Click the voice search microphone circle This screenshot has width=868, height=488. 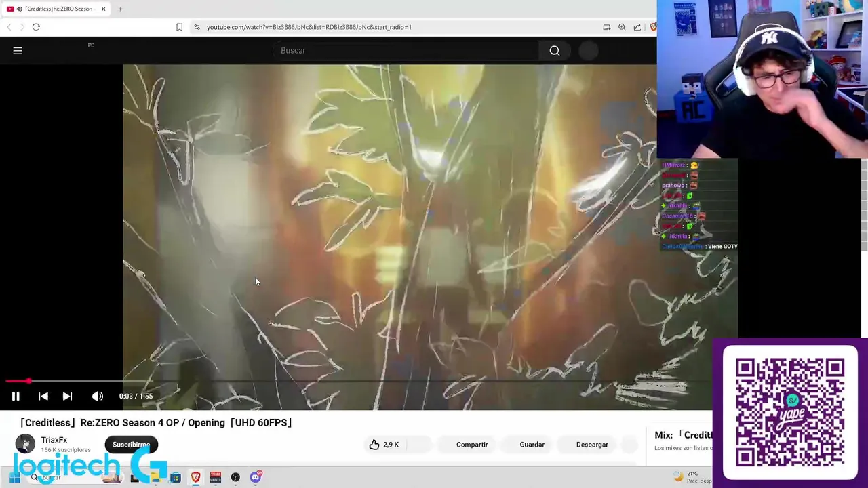pos(589,51)
